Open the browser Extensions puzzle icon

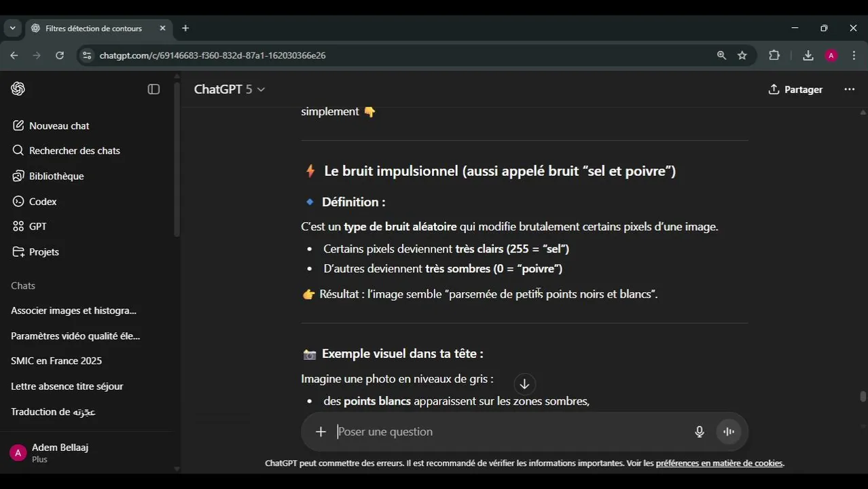coord(774,56)
